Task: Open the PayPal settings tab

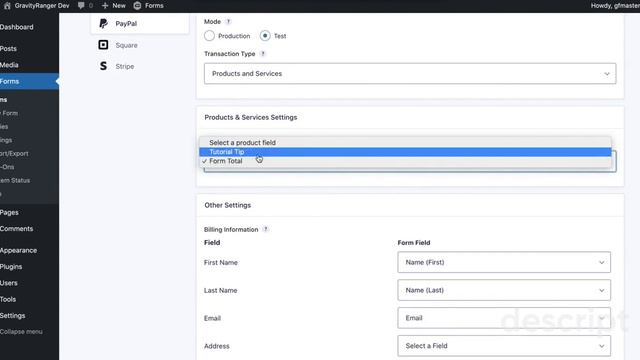Action: click(x=140, y=24)
